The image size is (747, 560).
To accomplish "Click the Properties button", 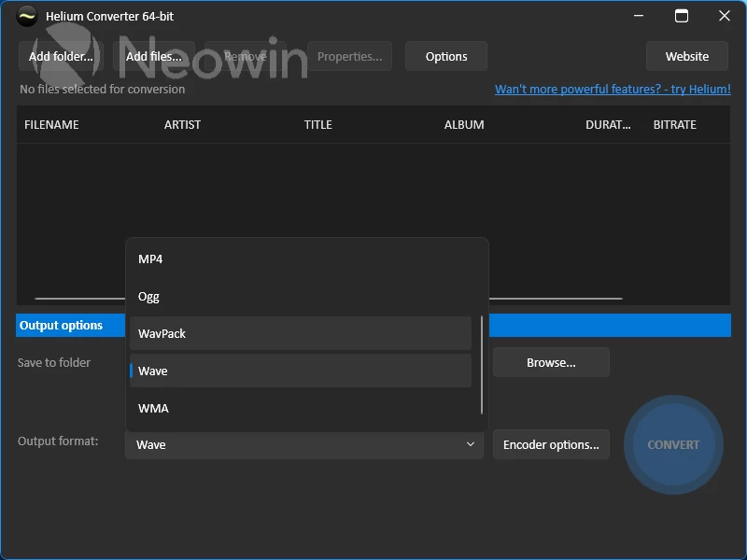I will (349, 56).
